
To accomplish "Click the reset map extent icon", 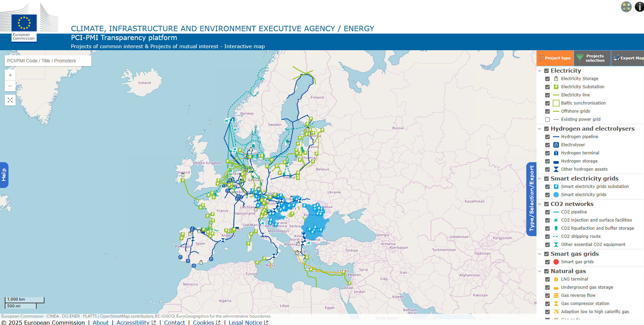I will [10, 100].
